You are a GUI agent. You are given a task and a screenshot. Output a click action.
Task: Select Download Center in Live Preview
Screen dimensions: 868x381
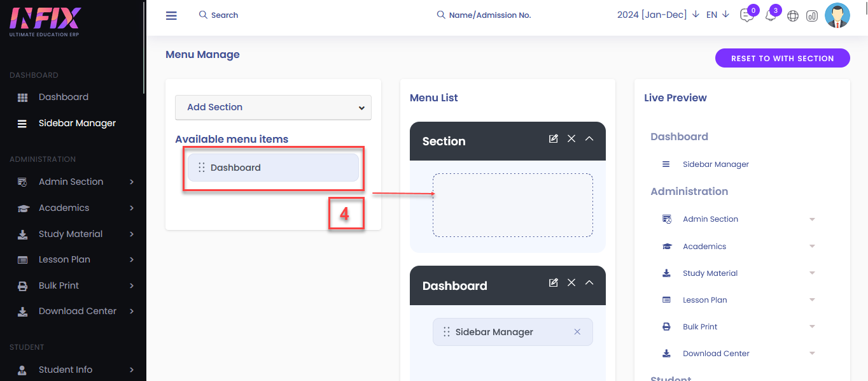point(716,354)
